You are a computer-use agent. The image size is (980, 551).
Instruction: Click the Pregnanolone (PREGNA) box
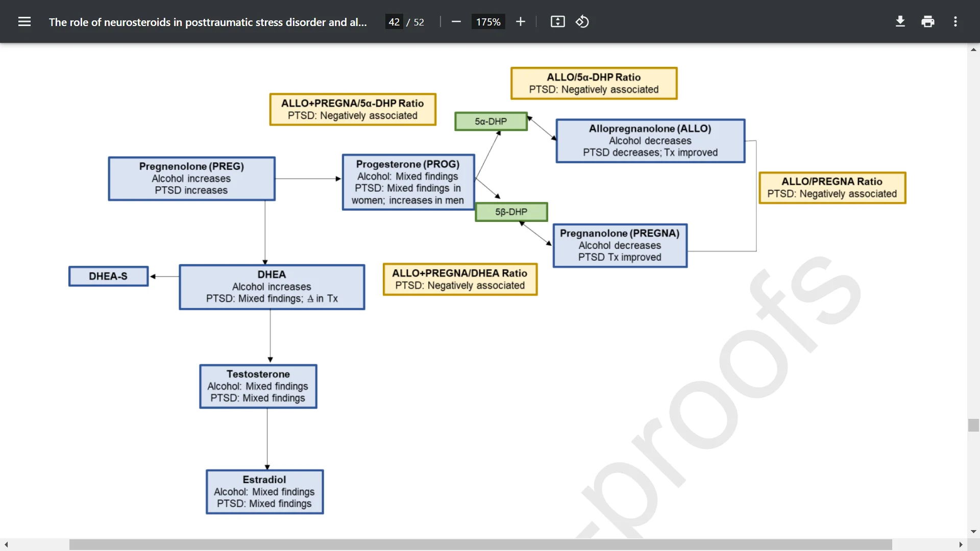620,245
